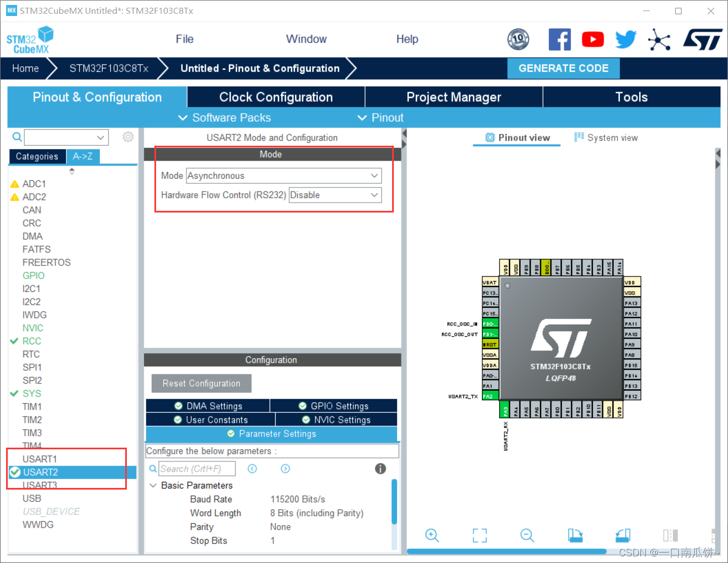Open the ST community network icon
The height and width of the screenshot is (563, 728).
pos(659,40)
